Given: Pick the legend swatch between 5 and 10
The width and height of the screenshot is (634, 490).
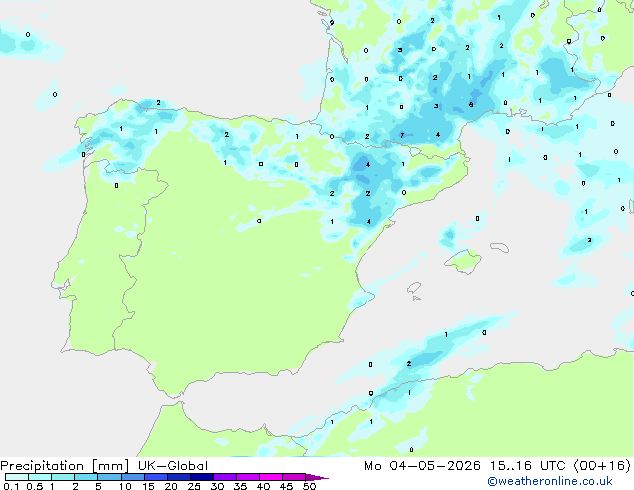Looking at the screenshot, I should pos(109,477).
